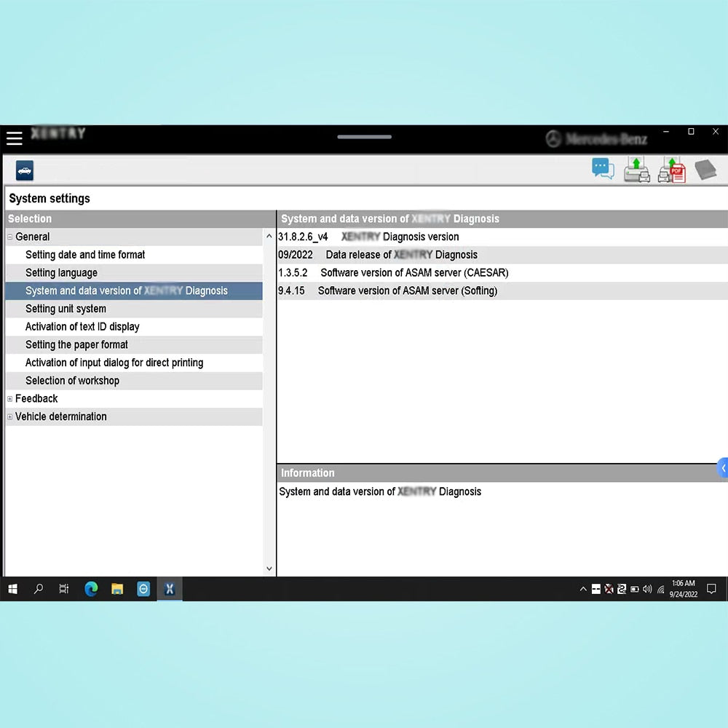The height and width of the screenshot is (728, 728).
Task: Click the blue vehicle icon in the toolbar
Action: tap(25, 170)
